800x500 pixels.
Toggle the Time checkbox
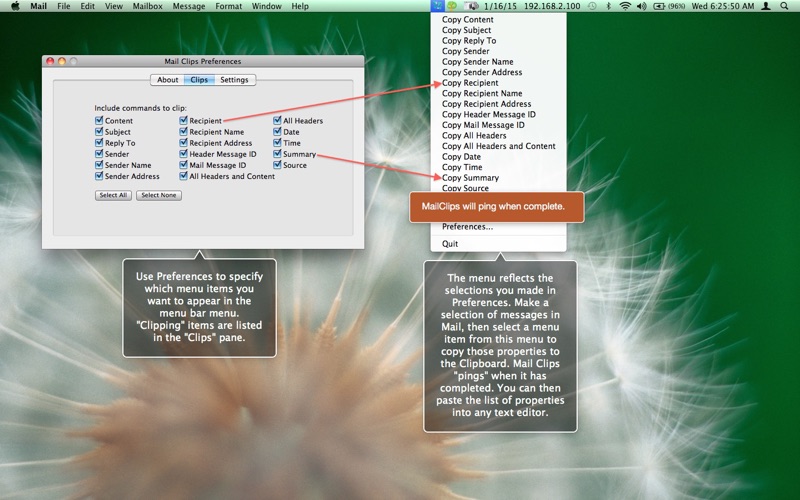(x=277, y=143)
